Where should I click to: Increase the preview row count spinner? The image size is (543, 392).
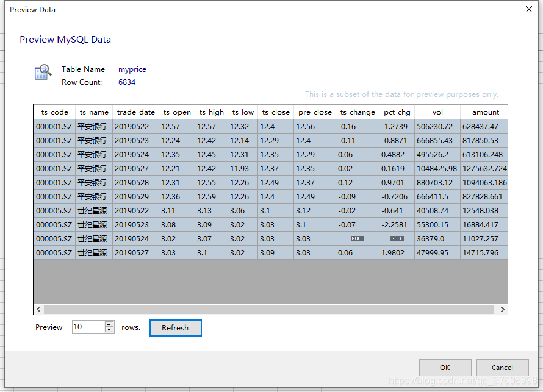(109, 324)
